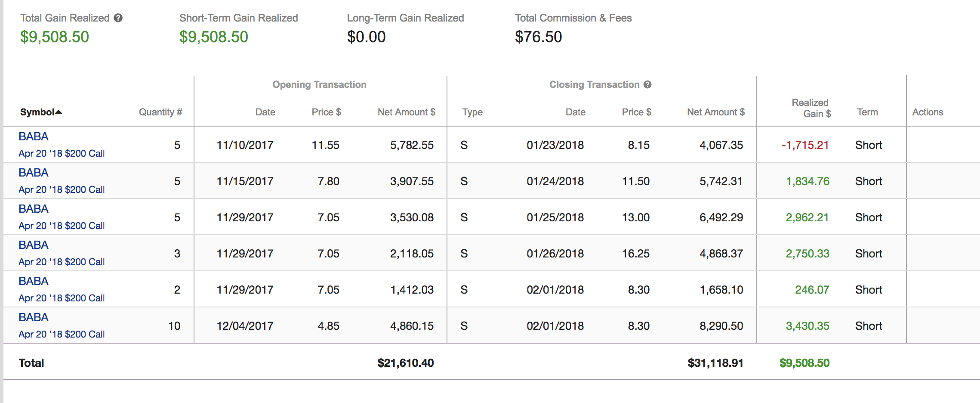Click the Term column header
Viewport: 980px width, 403px height.
(x=867, y=112)
